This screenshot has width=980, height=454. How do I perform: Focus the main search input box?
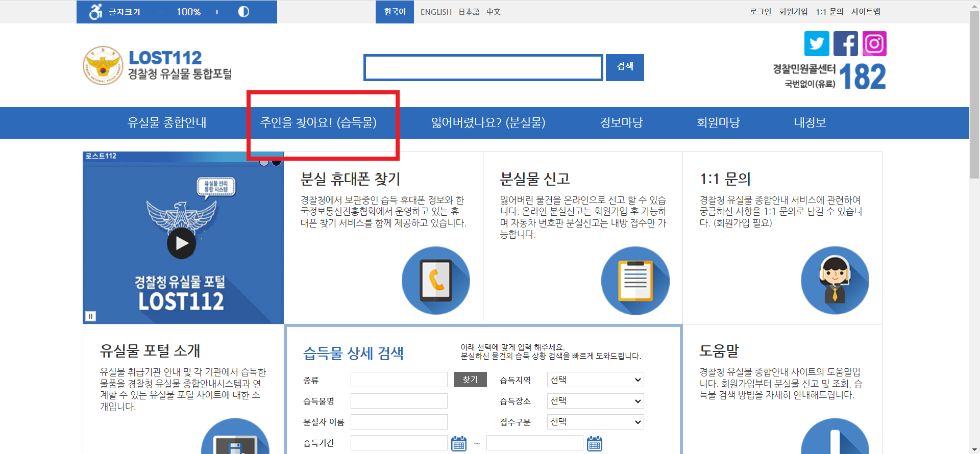coord(483,67)
